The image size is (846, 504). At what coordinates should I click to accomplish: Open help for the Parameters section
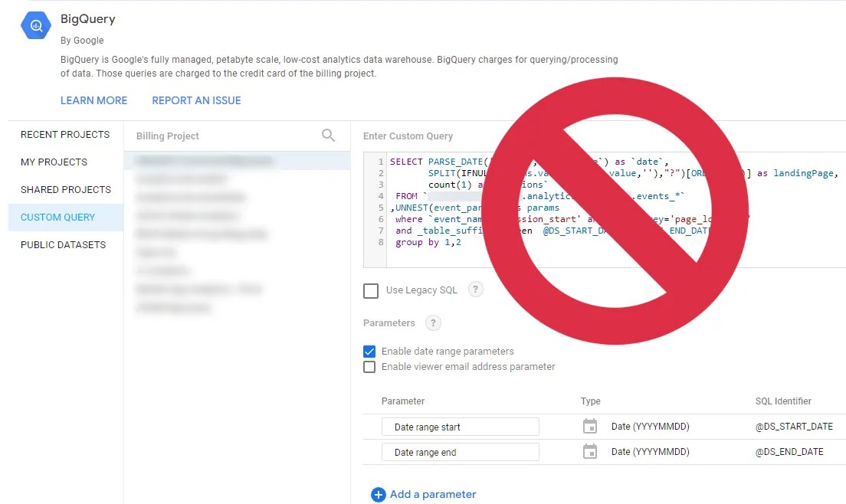pos(433,322)
